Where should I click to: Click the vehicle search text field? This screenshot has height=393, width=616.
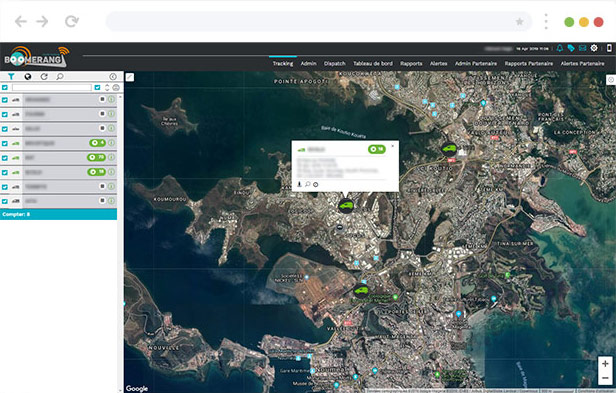pyautogui.click(x=51, y=87)
